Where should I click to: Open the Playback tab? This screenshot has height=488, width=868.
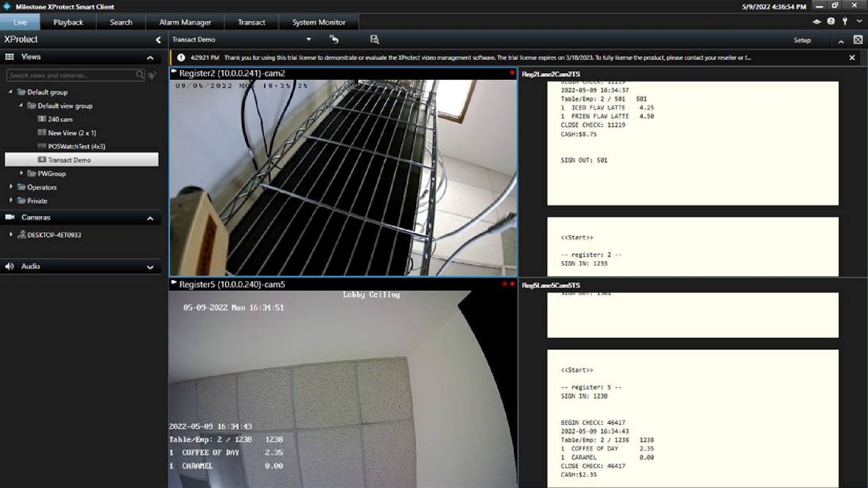coord(68,22)
